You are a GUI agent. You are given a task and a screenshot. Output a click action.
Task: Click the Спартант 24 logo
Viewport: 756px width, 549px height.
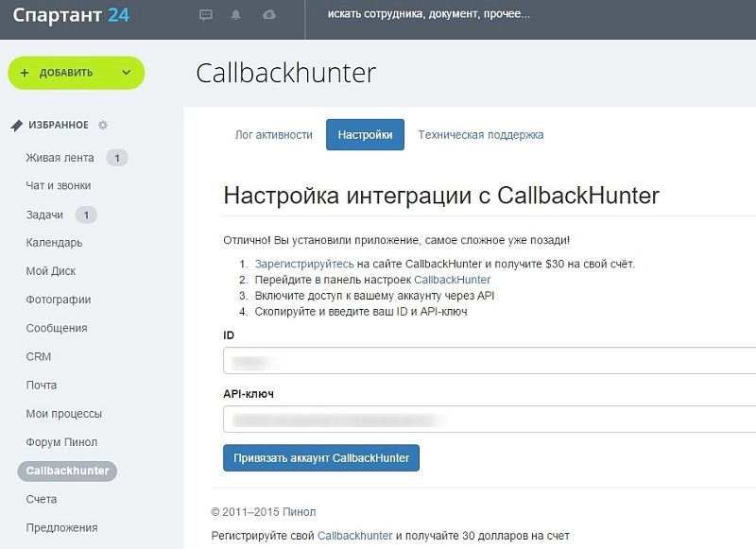(72, 15)
